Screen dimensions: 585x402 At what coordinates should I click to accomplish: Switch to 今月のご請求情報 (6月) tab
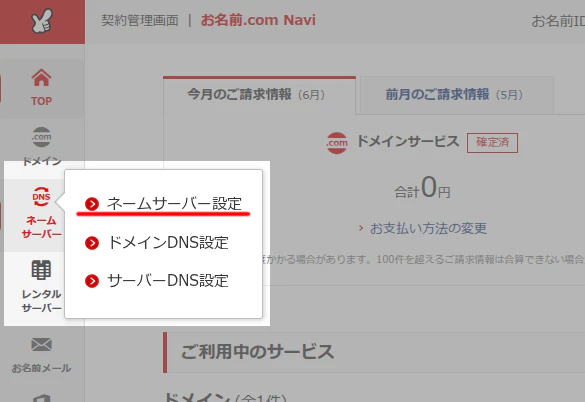259,95
